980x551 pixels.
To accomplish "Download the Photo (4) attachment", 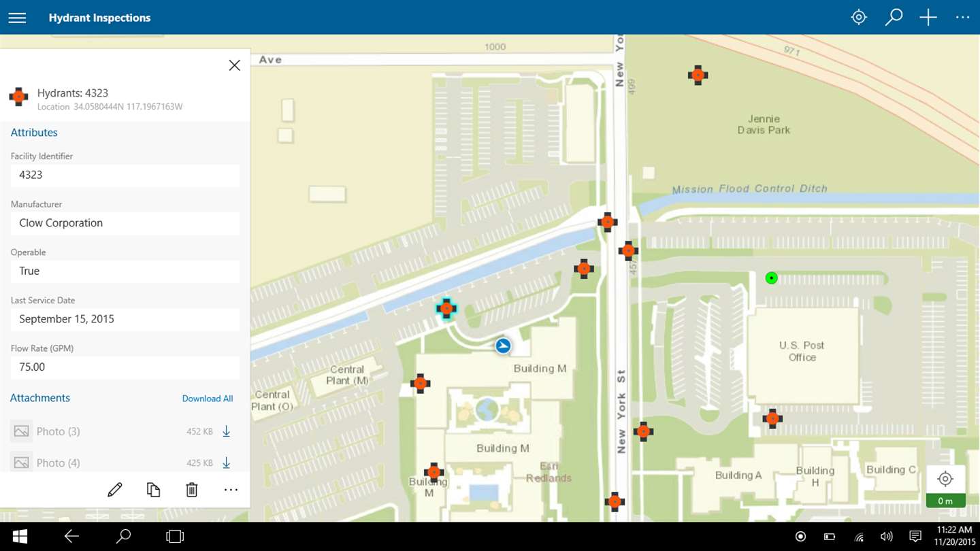I will tap(227, 463).
